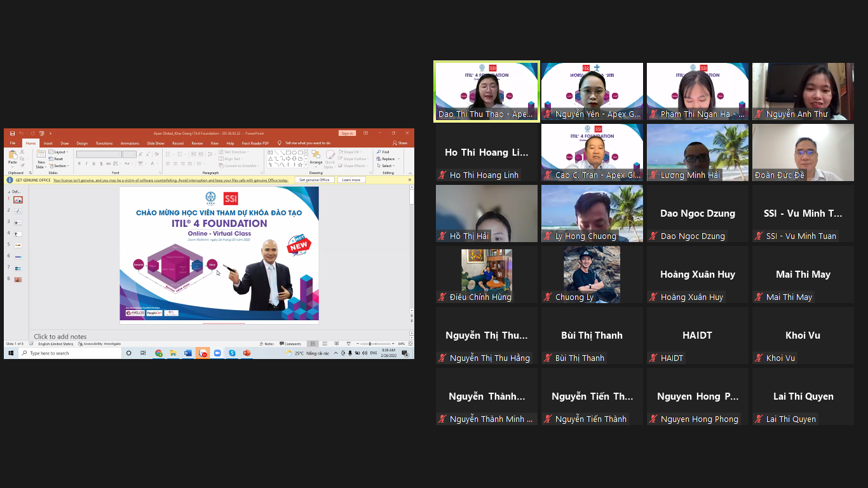Expand the Section dropdown
The width and height of the screenshot is (868, 488).
click(x=59, y=166)
